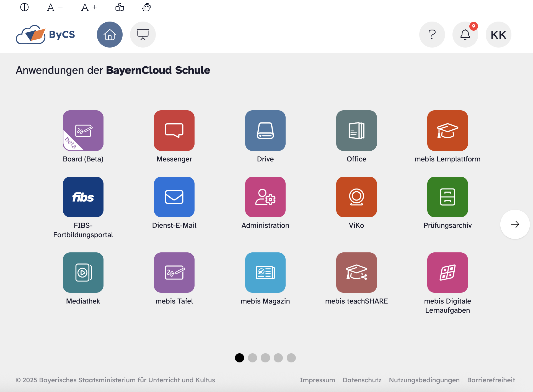Open the Administration app
Image resolution: width=533 pixels, height=392 pixels.
point(265,197)
